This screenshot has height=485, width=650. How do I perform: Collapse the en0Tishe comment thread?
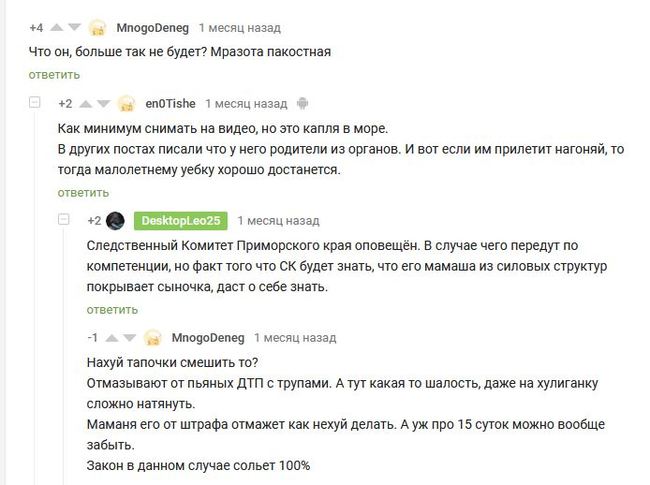(x=36, y=103)
